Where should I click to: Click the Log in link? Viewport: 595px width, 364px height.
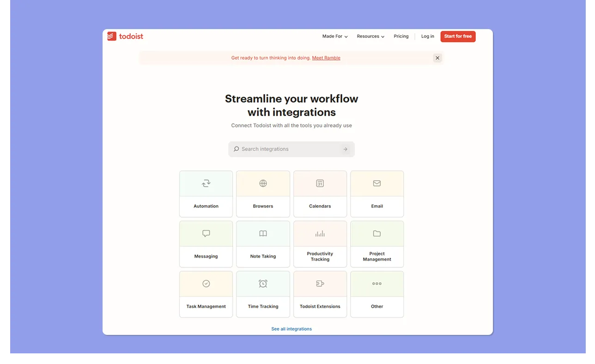[x=428, y=36]
